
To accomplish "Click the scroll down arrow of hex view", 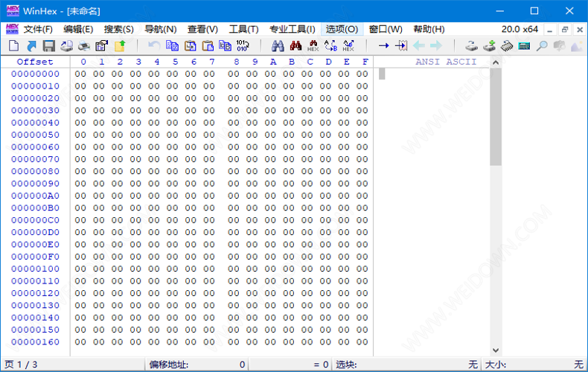I will tap(496, 350).
